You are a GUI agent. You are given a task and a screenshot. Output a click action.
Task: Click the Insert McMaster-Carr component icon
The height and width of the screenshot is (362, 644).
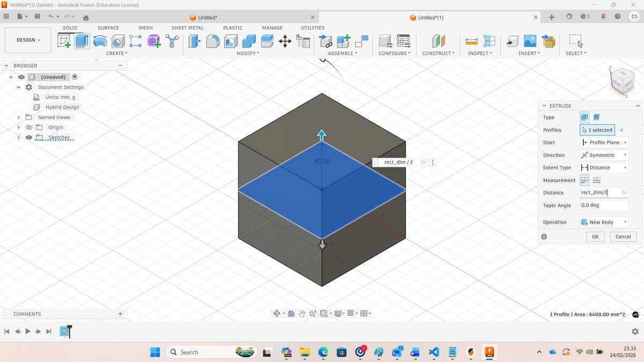pos(548,41)
